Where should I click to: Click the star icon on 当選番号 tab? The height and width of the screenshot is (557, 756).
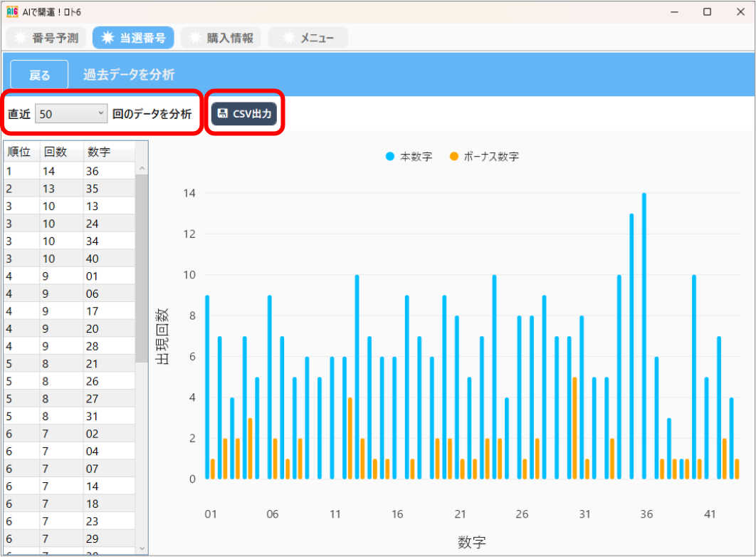107,38
